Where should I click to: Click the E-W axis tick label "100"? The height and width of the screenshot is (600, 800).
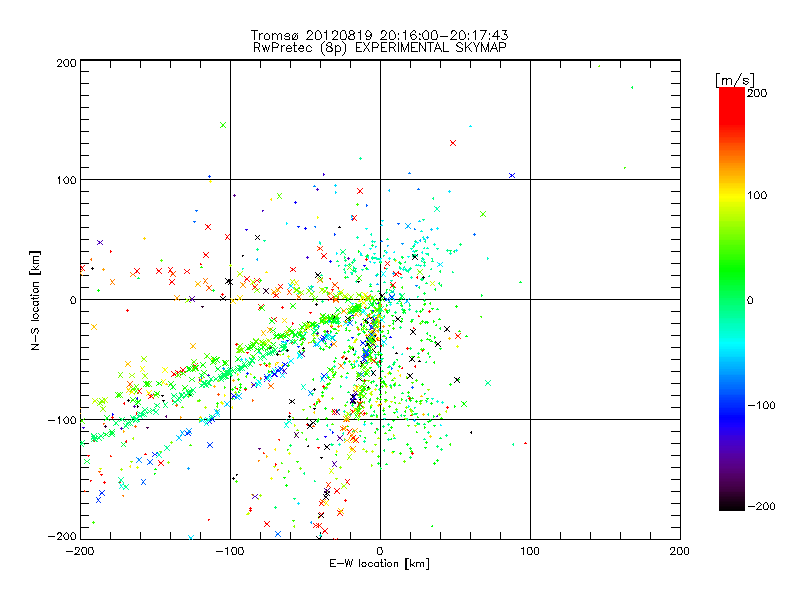(x=530, y=551)
